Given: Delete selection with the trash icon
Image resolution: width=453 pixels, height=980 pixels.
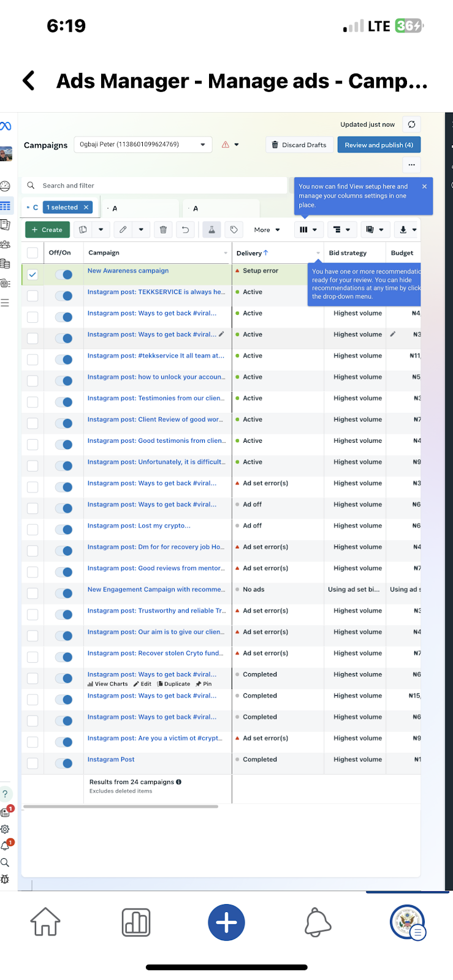Looking at the screenshot, I should tap(163, 230).
